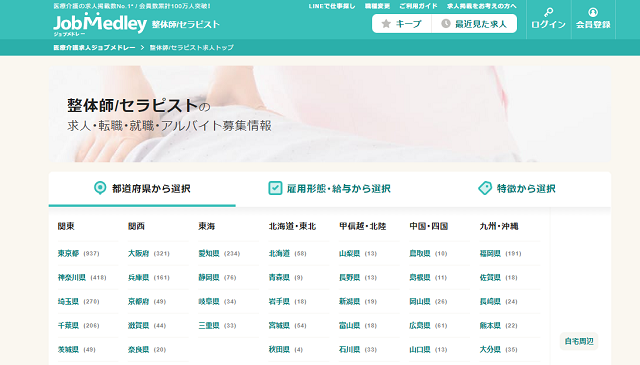
Task: Select 広島県 prefecture link
Action: tap(420, 326)
